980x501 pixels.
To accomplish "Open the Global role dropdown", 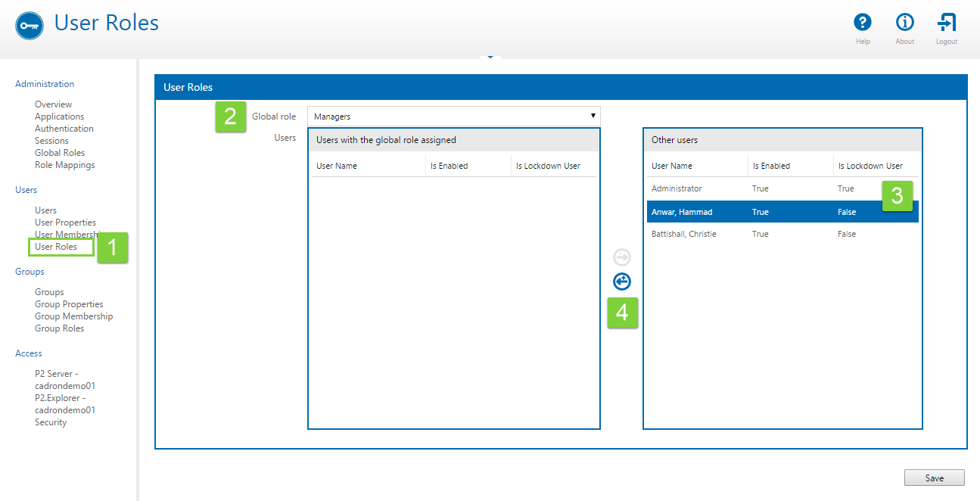I will [x=453, y=117].
